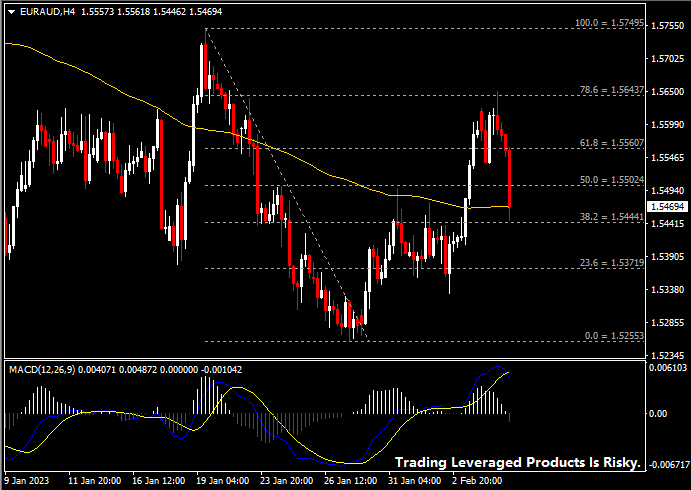
Task: Click the 1.52345 value on price scale
Action: pyautogui.click(x=667, y=355)
